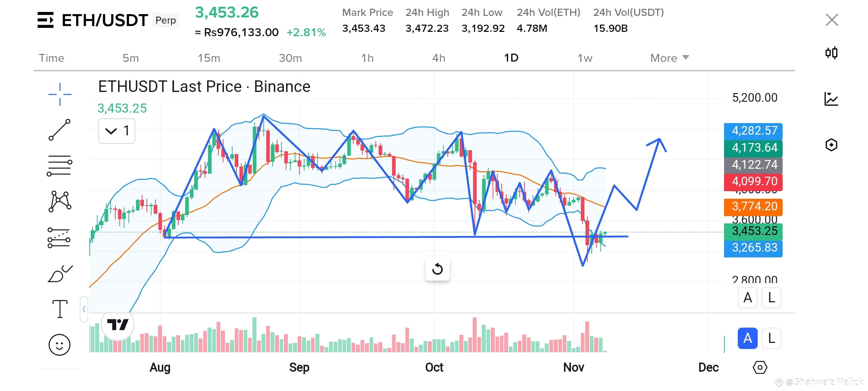Viewport: 868px width, 391px height.
Task: Click the 4,173.64 green price label
Action: coord(753,148)
